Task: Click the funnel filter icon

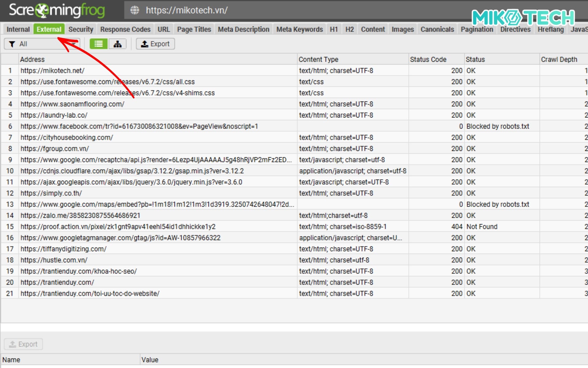Action: tap(12, 44)
